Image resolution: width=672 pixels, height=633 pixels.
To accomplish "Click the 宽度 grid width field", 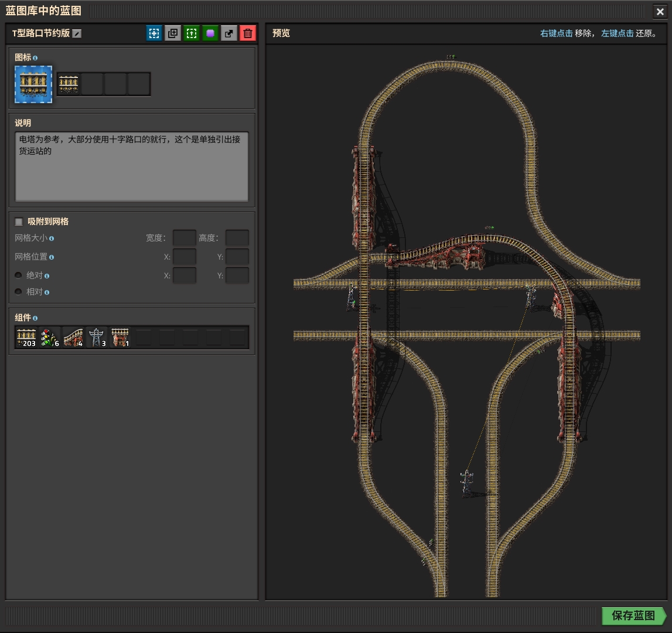I will 185,237.
